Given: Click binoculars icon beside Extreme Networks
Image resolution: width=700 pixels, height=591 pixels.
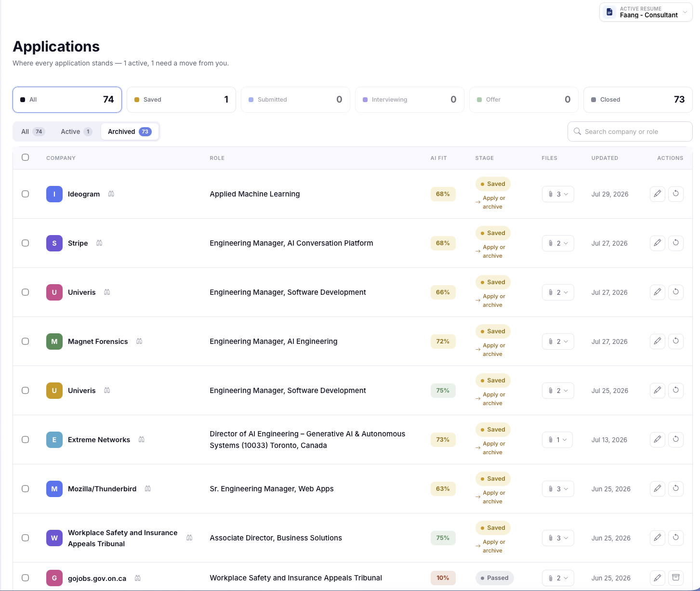Looking at the screenshot, I should [x=142, y=439].
